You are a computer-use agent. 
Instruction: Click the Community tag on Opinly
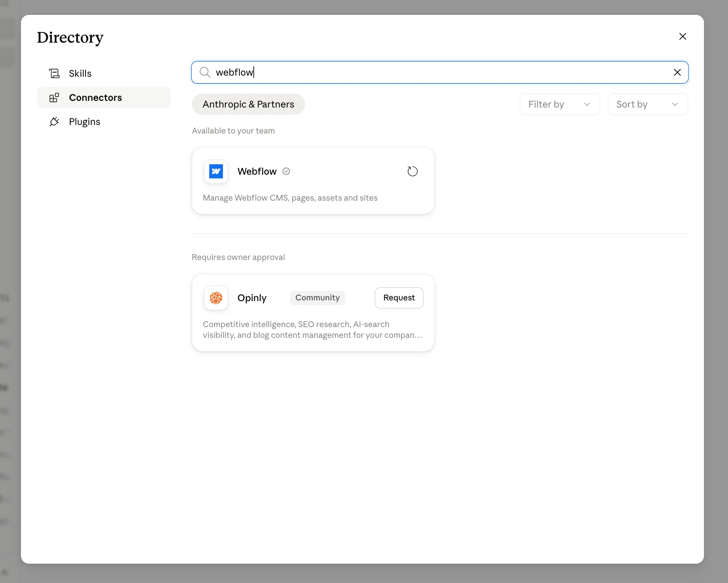[x=317, y=298]
